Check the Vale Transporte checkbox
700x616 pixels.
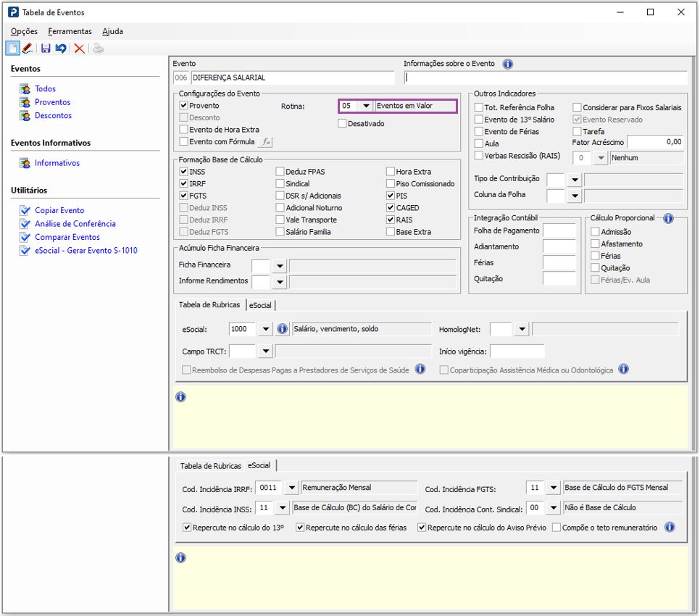tap(280, 220)
